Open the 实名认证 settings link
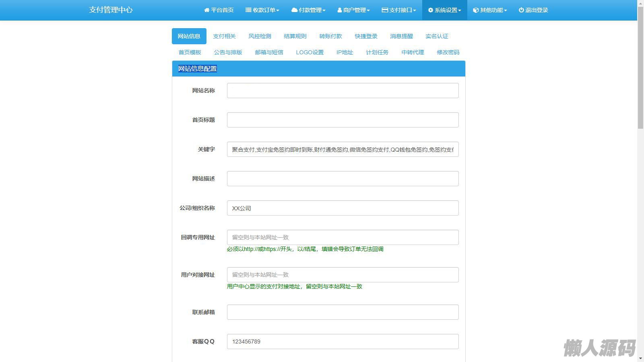644x362 pixels. (x=437, y=36)
